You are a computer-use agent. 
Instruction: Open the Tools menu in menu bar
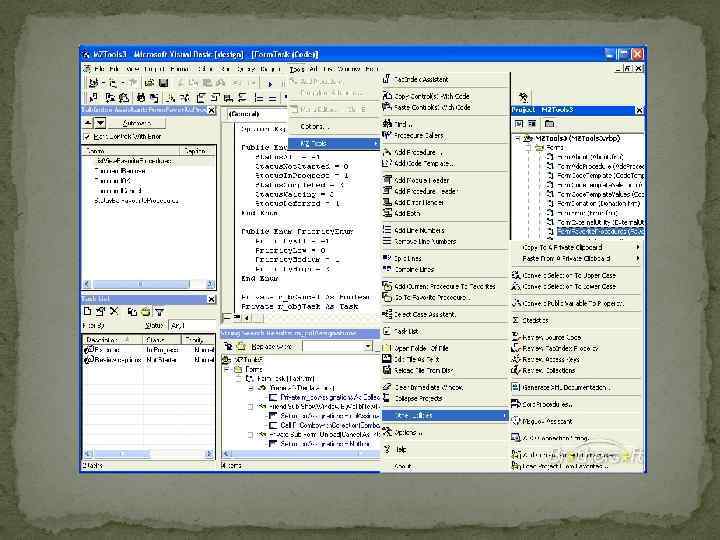[297, 69]
